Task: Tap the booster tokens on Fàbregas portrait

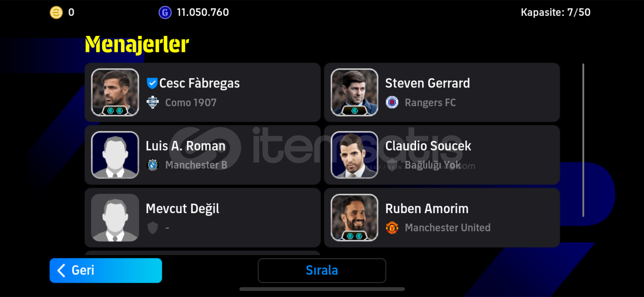Action: (115, 111)
